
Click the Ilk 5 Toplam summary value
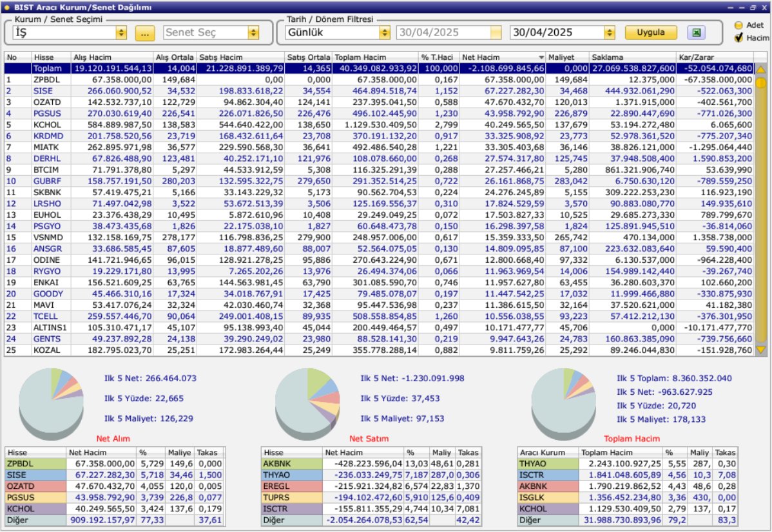pos(674,379)
